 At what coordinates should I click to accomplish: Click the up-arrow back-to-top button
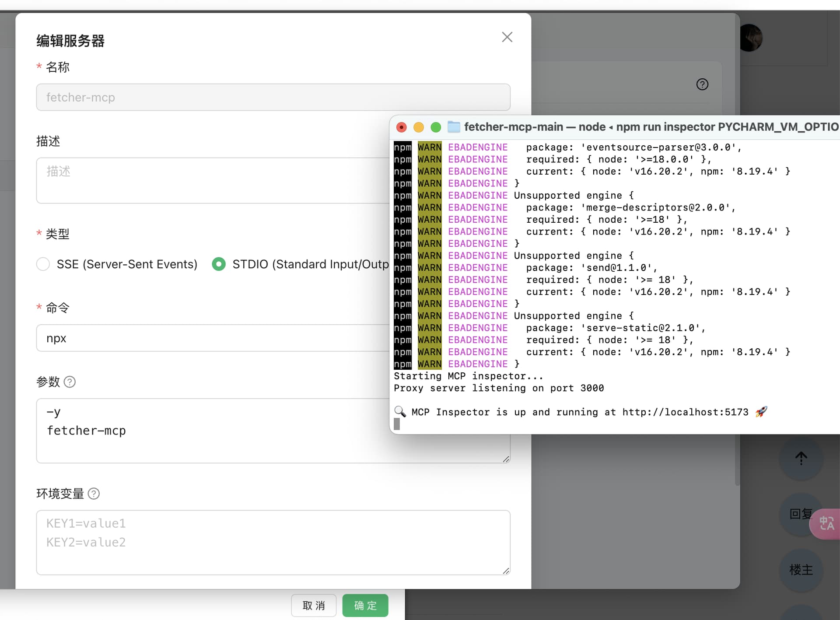[x=801, y=458]
